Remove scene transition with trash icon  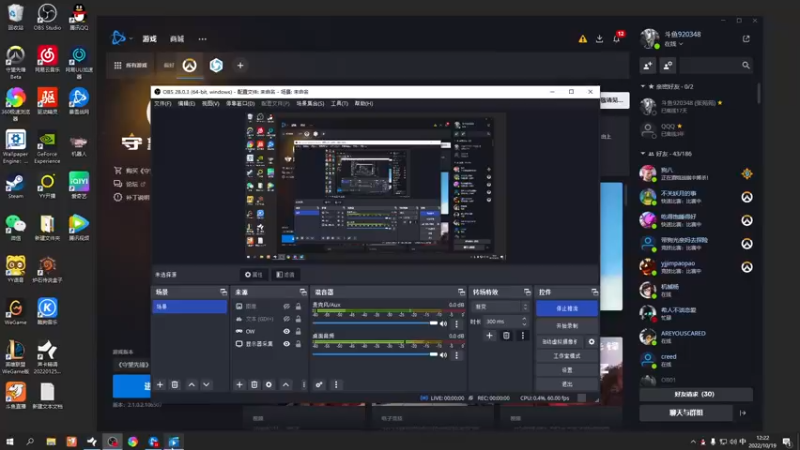pos(506,336)
